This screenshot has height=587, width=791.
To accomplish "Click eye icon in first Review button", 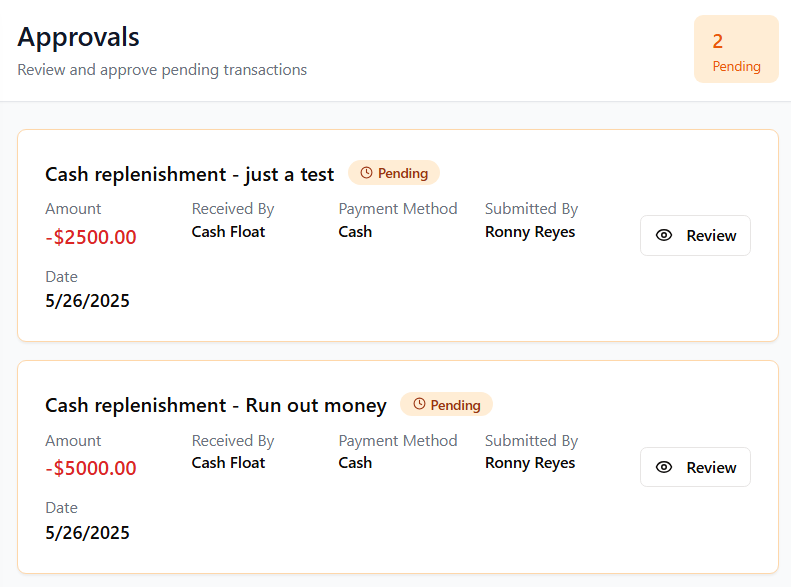I will [664, 236].
